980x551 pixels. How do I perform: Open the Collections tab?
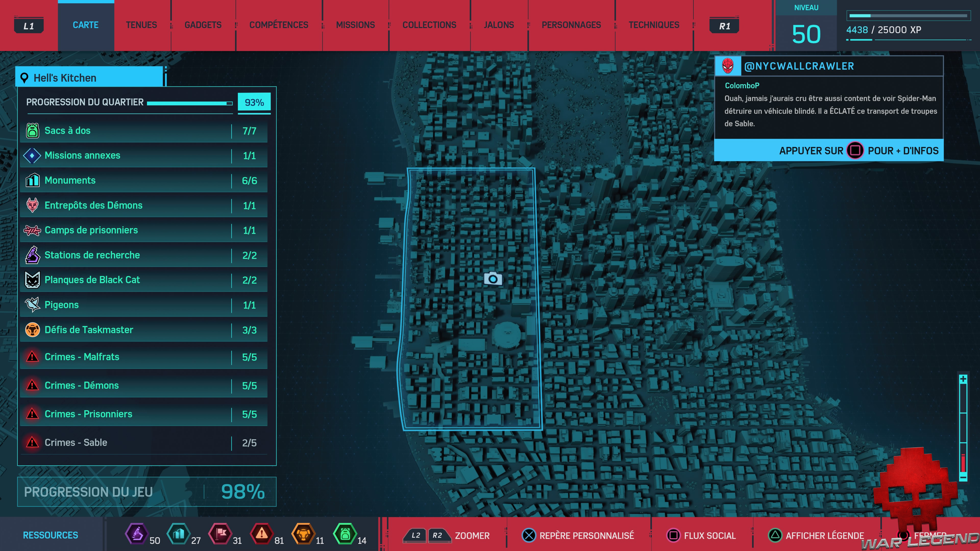[429, 25]
